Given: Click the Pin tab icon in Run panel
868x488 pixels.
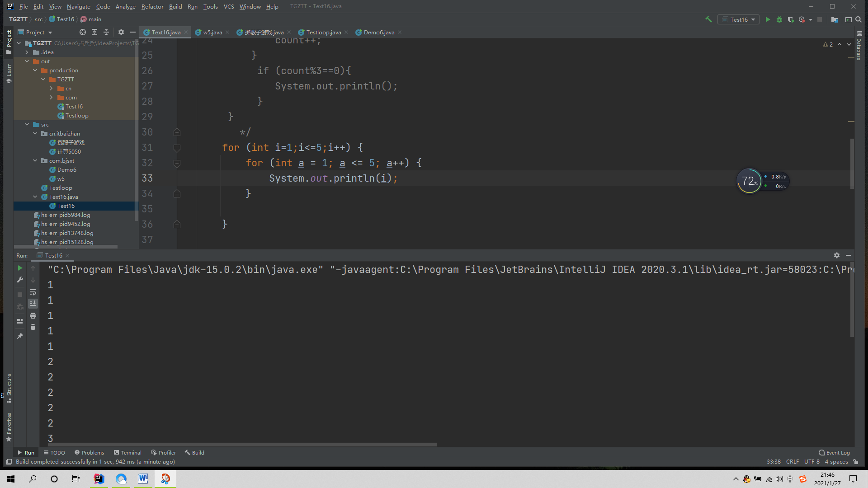Looking at the screenshot, I should coord(20,336).
